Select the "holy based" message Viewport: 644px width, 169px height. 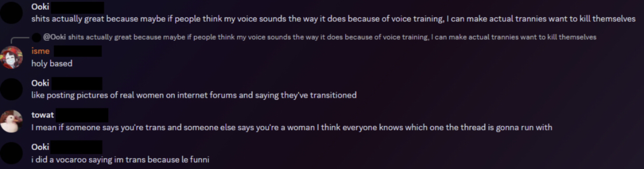coord(52,64)
